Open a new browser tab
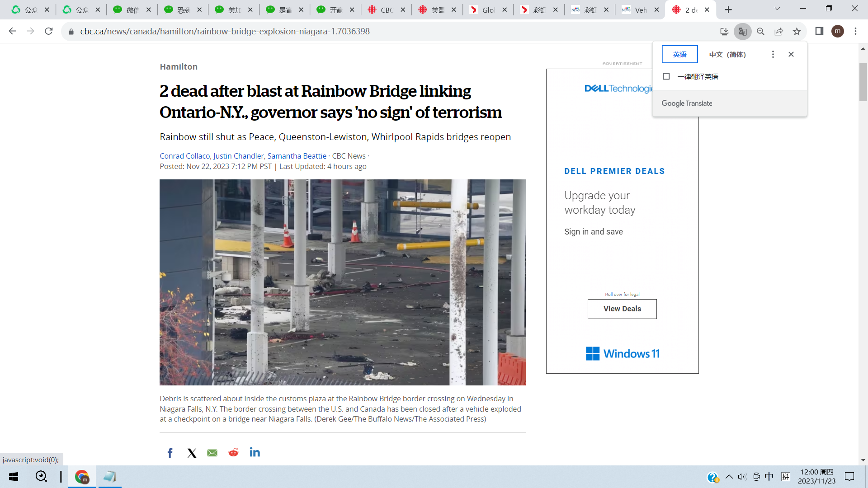868x488 pixels. point(728,9)
